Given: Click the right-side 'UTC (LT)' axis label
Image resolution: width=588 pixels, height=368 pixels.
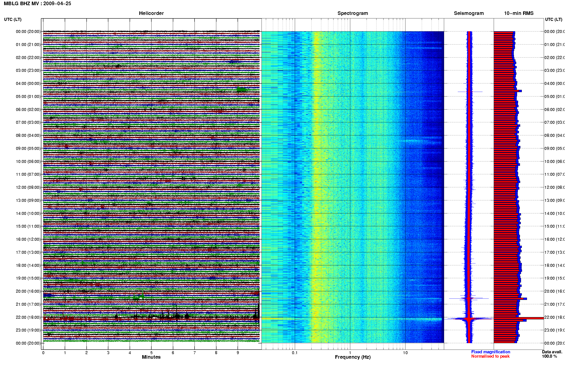Looking at the screenshot, I should [553, 19].
